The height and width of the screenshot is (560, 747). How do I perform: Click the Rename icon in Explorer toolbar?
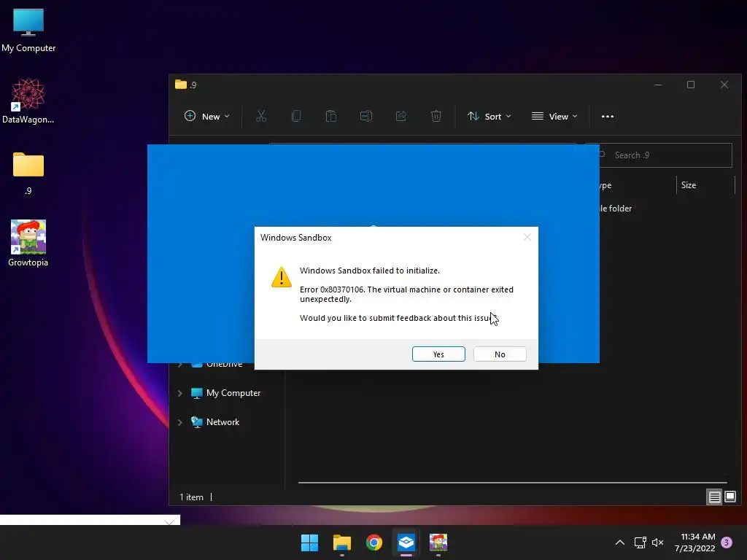coord(366,116)
